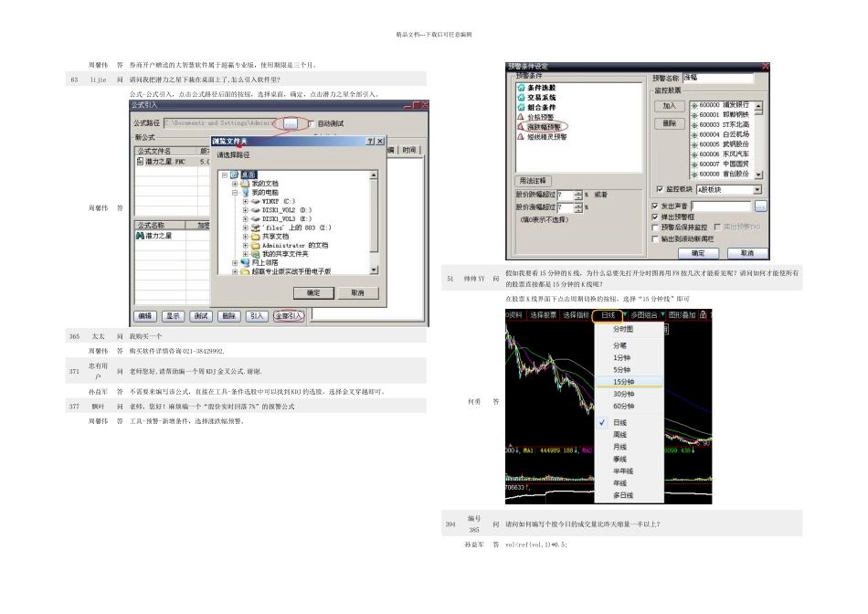Check the 自动测试 checkbox

click(311, 122)
